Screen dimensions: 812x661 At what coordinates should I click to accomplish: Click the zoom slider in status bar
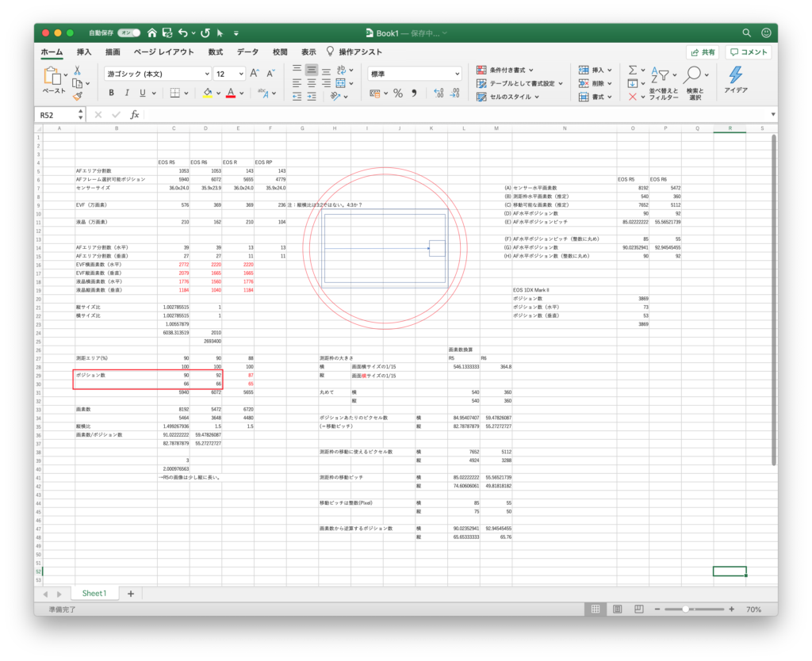tap(685, 609)
